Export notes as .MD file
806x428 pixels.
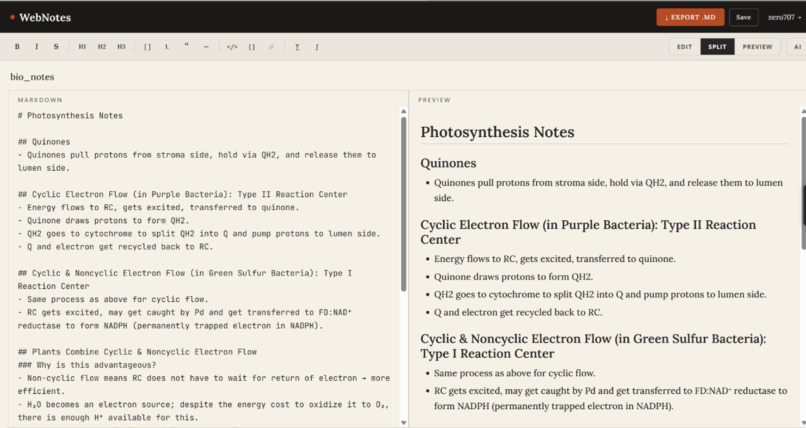[x=690, y=17]
